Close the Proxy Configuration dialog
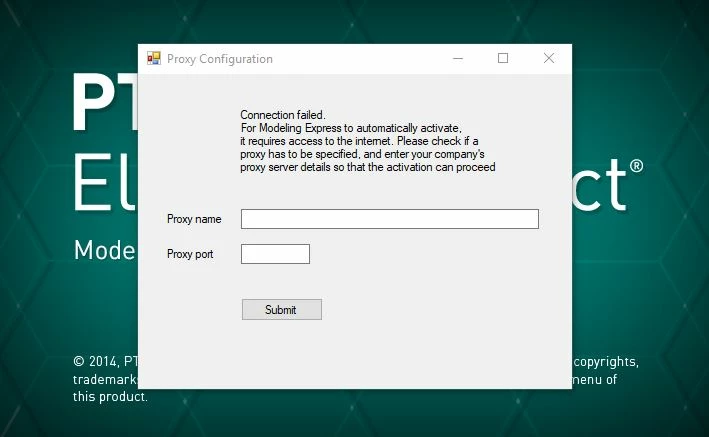The height and width of the screenshot is (437, 709). click(549, 58)
